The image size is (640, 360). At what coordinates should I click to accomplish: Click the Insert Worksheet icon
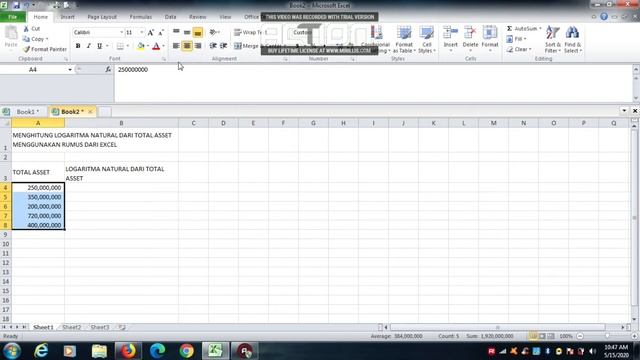pyautogui.click(x=122, y=327)
